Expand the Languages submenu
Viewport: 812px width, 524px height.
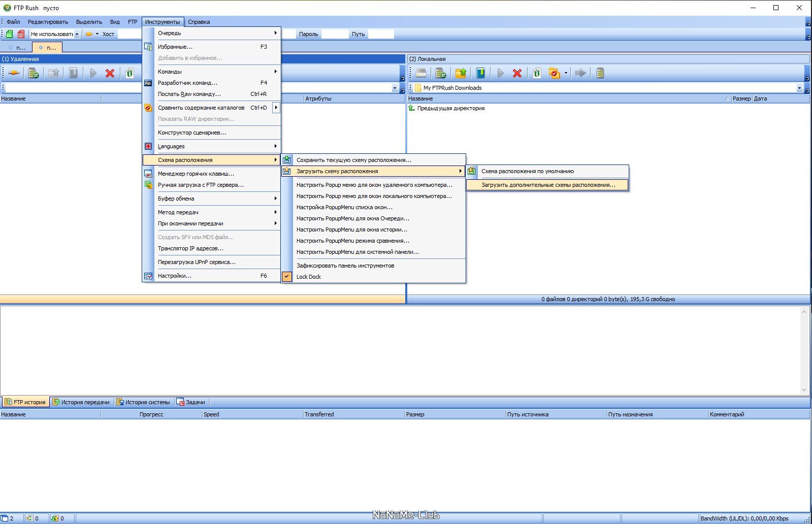pyautogui.click(x=211, y=146)
